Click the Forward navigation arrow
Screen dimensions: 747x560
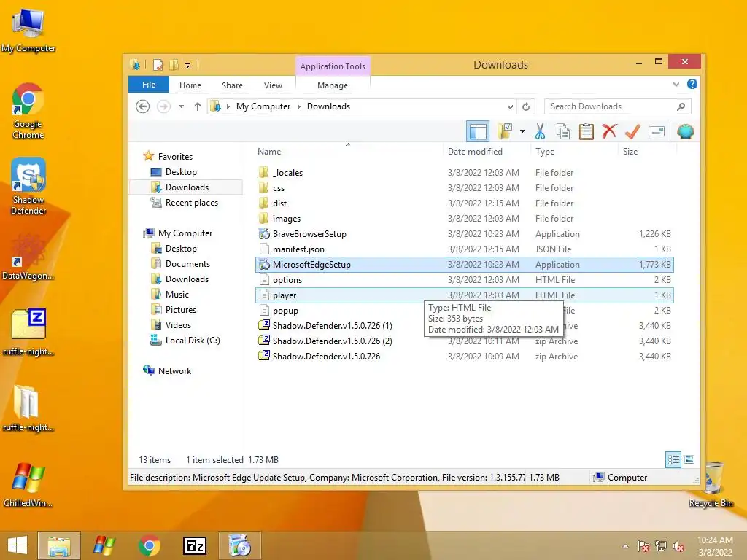(163, 106)
